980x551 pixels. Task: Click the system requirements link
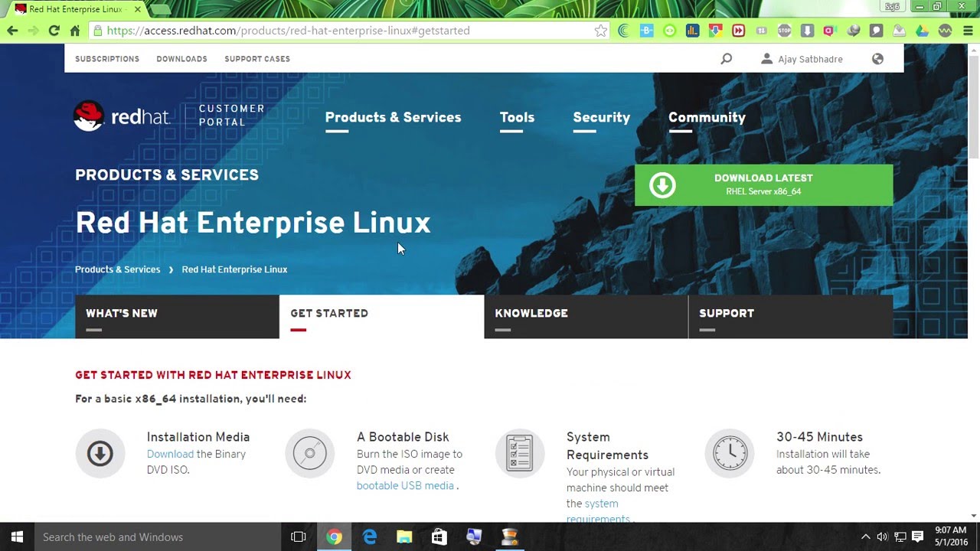click(x=598, y=511)
